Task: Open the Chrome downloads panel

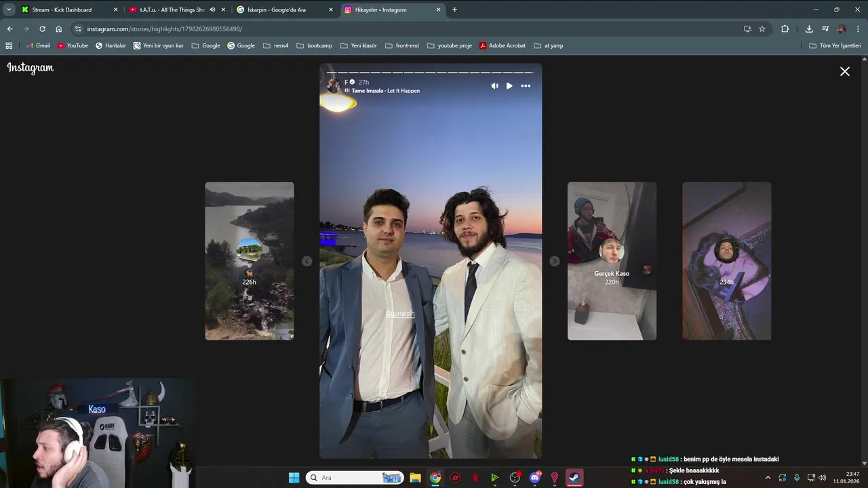Action: tap(809, 29)
